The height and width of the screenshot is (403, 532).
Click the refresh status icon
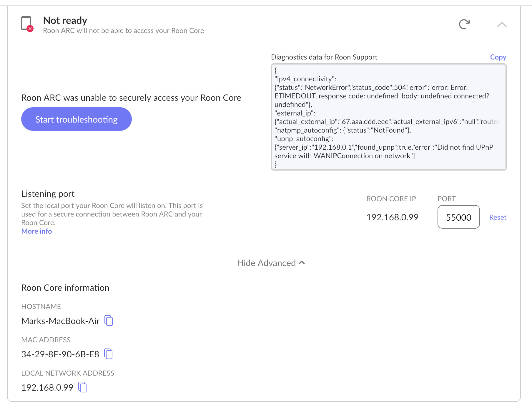[x=464, y=24]
